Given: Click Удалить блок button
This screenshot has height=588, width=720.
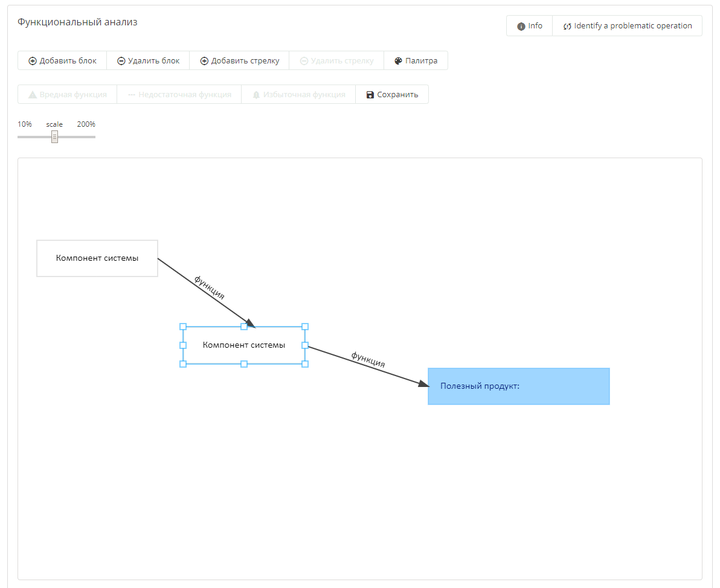Looking at the screenshot, I should [x=148, y=60].
